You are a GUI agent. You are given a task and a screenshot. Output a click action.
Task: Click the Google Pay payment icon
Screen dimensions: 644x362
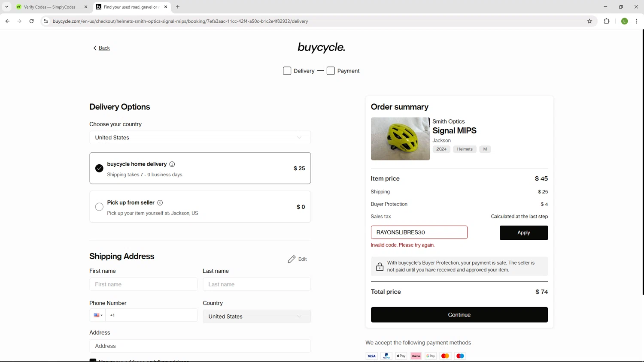tap(431, 356)
